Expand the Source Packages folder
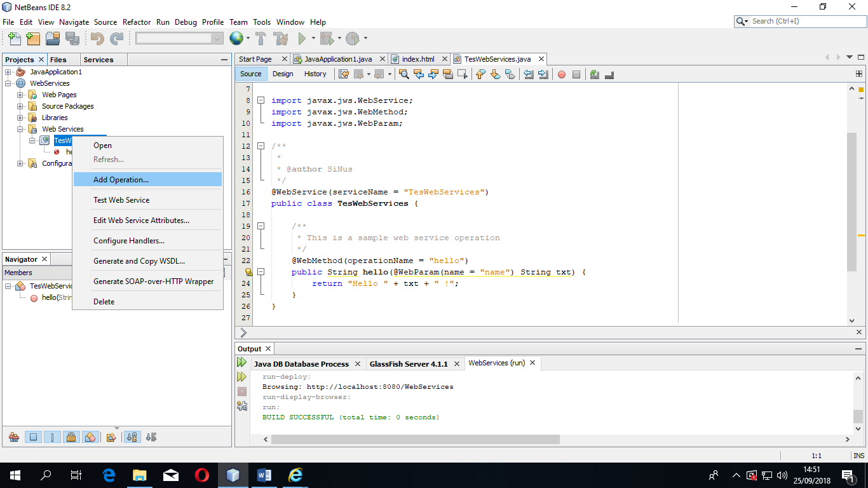The width and height of the screenshot is (868, 488). (x=20, y=106)
